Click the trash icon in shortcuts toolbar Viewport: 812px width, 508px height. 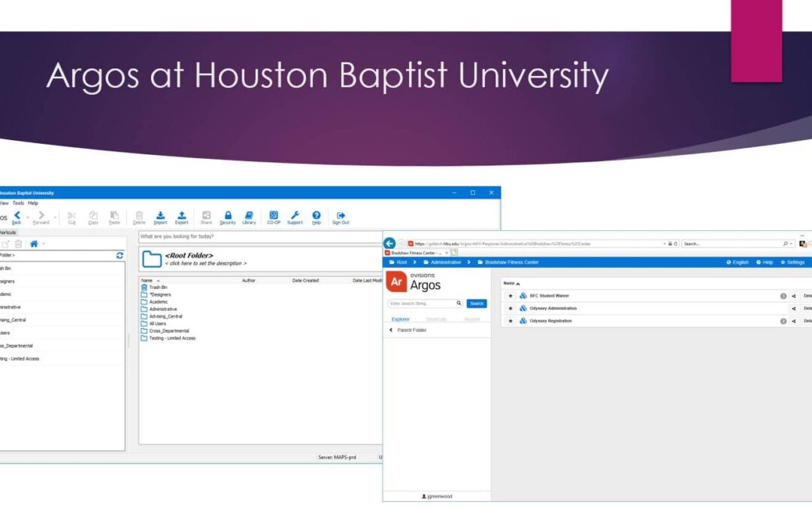pos(19,244)
